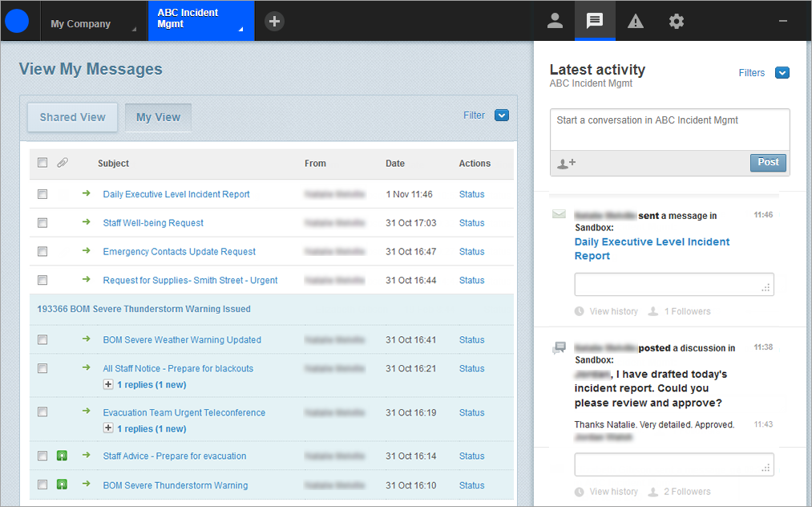Click the blue circle logo icon
This screenshot has width=812, height=507.
point(17,22)
